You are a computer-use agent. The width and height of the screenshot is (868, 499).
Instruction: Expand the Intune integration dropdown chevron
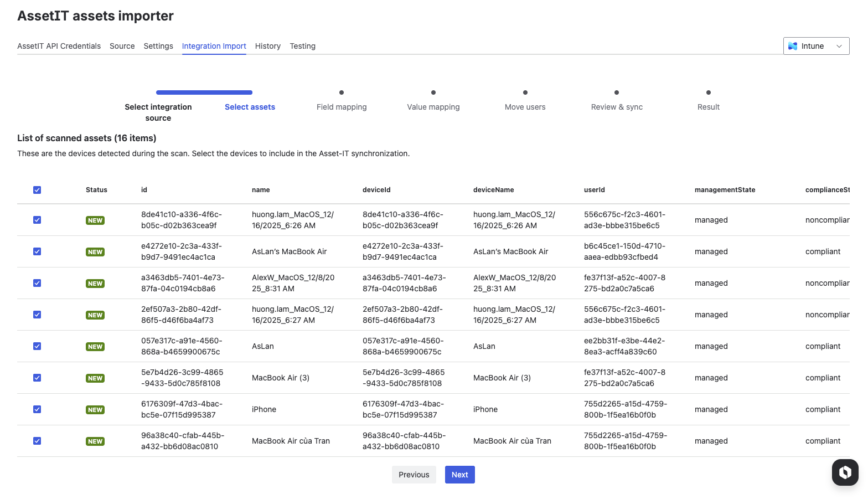(x=839, y=47)
